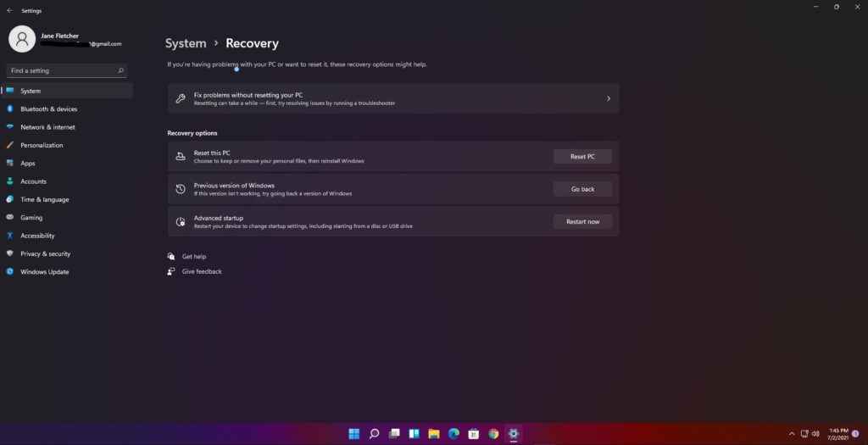Launch Google Chrome from the taskbar
The height and width of the screenshot is (445, 868).
tap(493, 434)
